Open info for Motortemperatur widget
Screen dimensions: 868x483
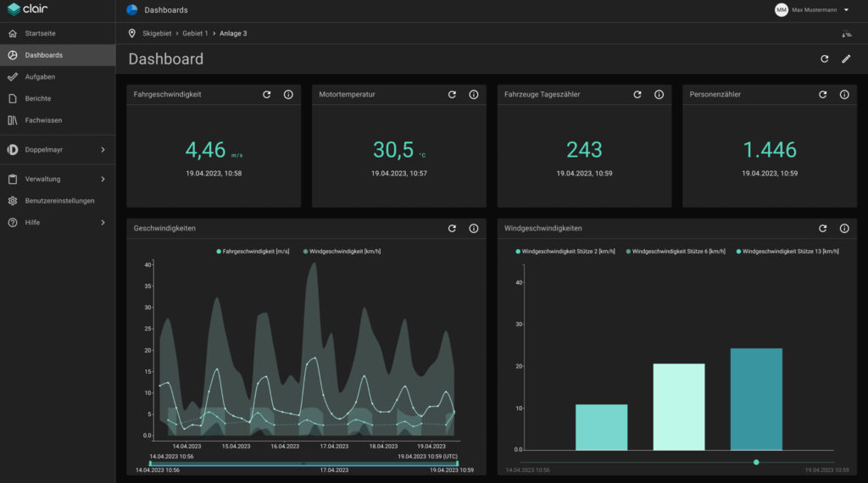click(474, 95)
